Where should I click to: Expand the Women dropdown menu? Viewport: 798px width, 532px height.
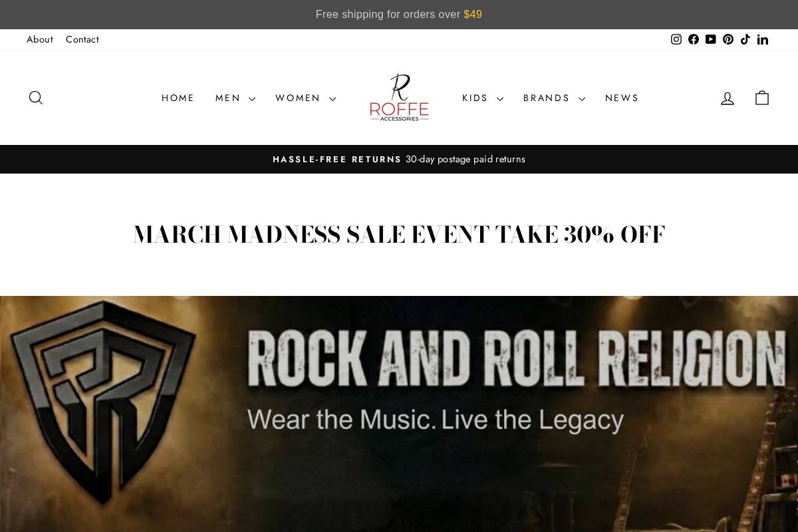(x=305, y=98)
